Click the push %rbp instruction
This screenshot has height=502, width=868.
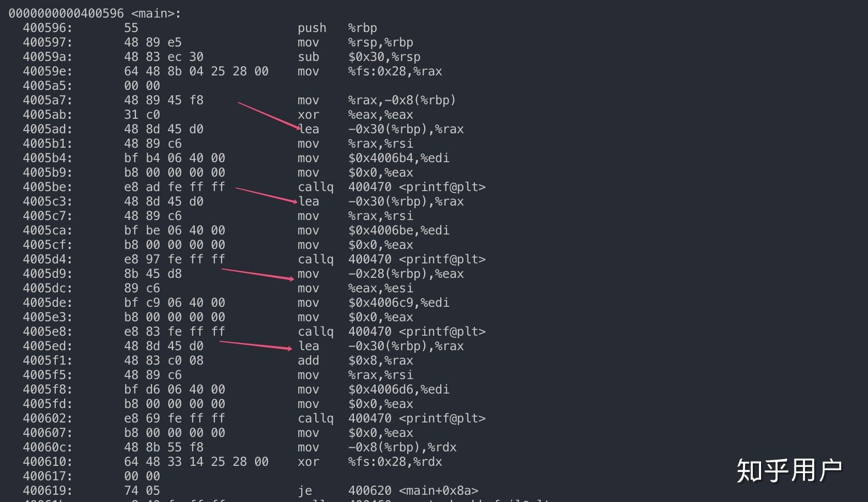pos(337,28)
